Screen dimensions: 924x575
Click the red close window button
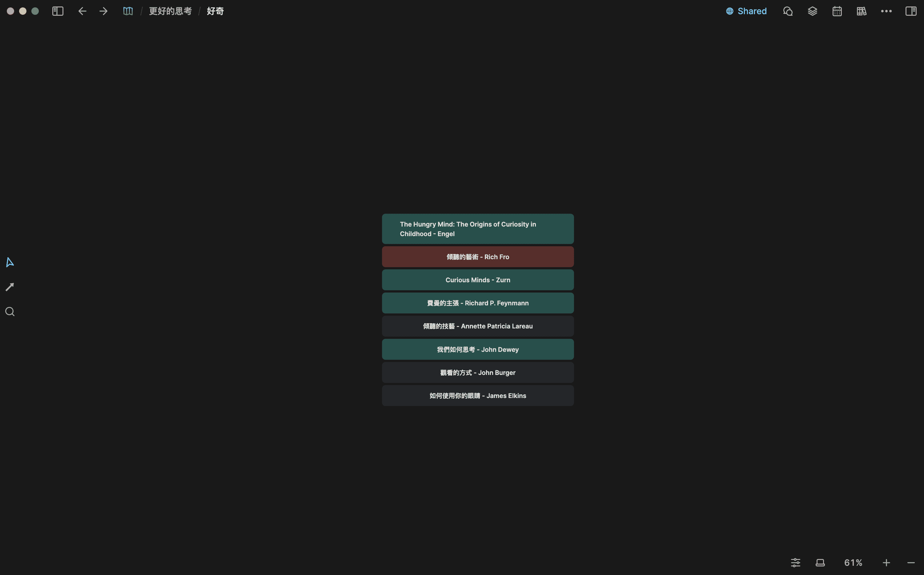click(x=11, y=11)
